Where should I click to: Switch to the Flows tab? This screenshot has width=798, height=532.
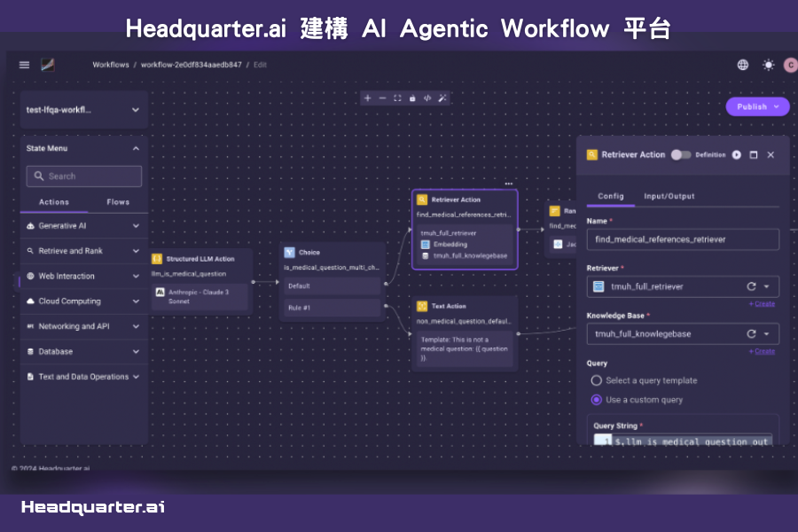[x=118, y=202]
